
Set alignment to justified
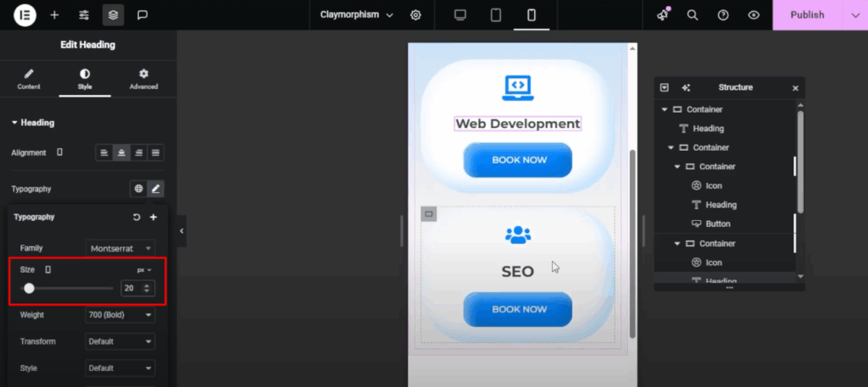[x=156, y=152]
